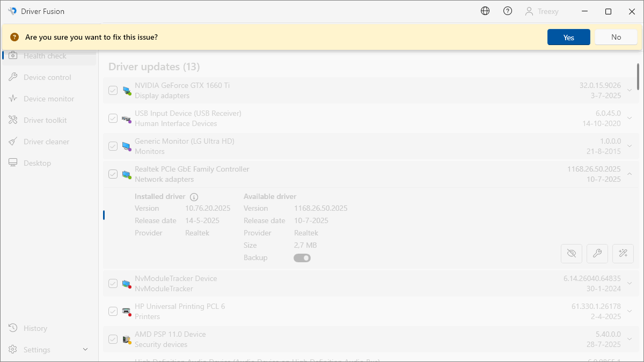
Task: Click the magic wand icon for Realtek driver
Action: pos(623,254)
